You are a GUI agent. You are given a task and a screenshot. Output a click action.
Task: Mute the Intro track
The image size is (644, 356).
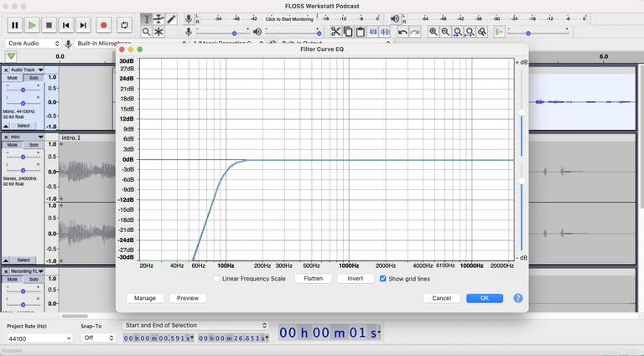(13, 145)
